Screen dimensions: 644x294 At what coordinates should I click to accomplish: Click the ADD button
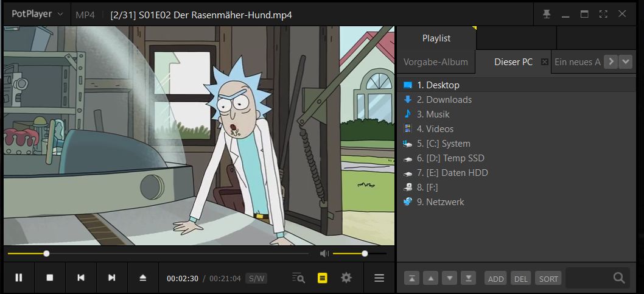click(x=495, y=278)
